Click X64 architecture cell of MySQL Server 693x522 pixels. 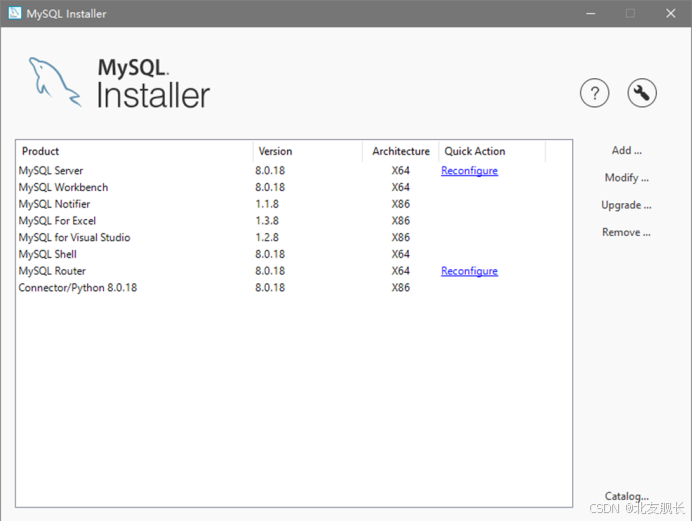pyautogui.click(x=400, y=171)
